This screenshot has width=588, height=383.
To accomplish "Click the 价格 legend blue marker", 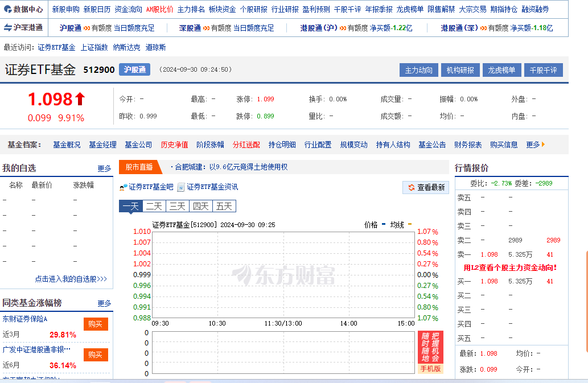I will click(x=383, y=224).
